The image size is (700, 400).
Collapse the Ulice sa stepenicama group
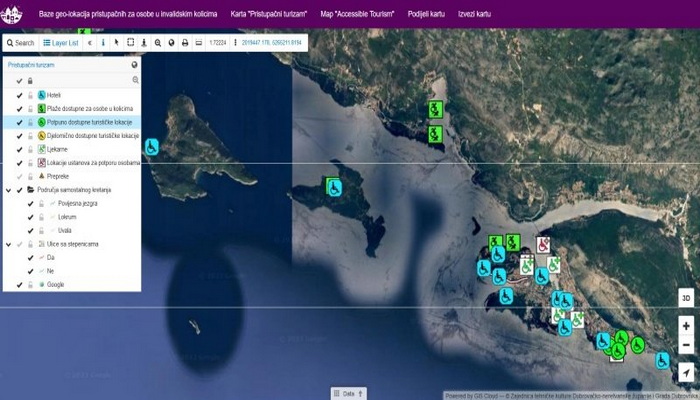pos(8,244)
